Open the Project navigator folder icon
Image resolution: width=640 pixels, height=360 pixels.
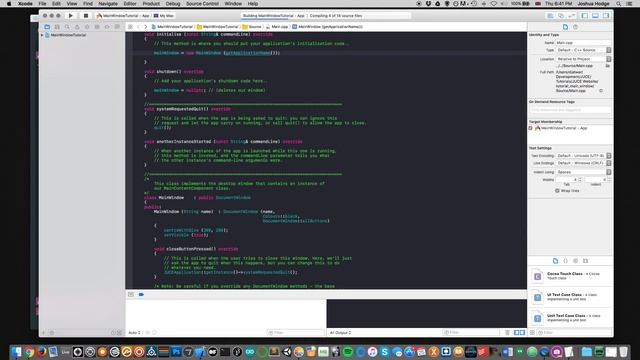(x=47, y=27)
